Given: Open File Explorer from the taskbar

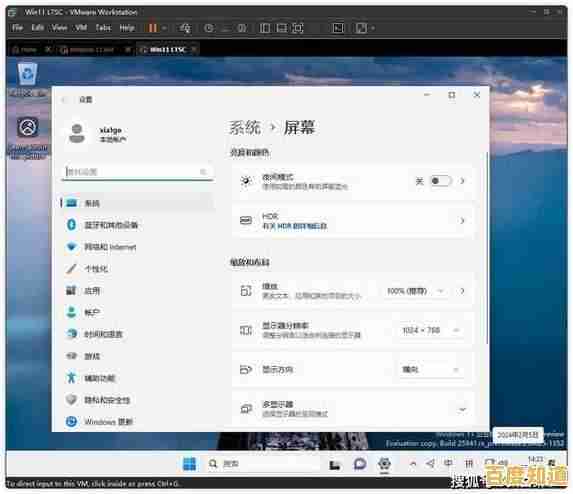Looking at the screenshot, I should click(335, 464).
